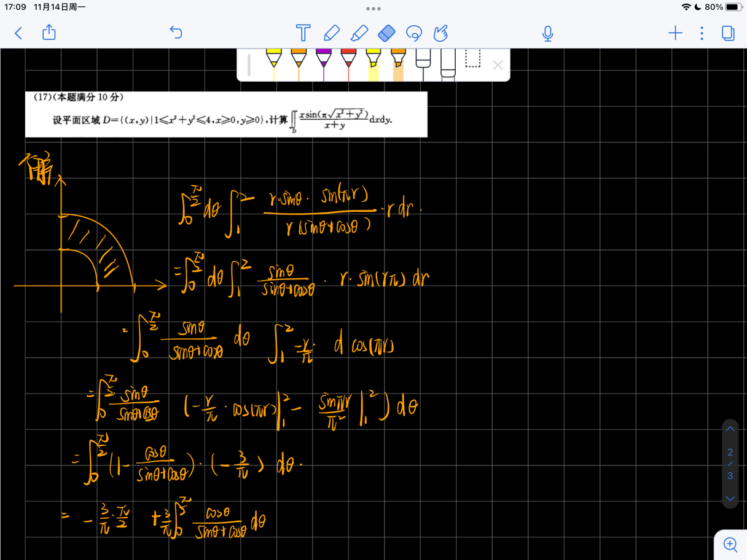
Task: Go to previous page with up chevron
Action: 730,429
